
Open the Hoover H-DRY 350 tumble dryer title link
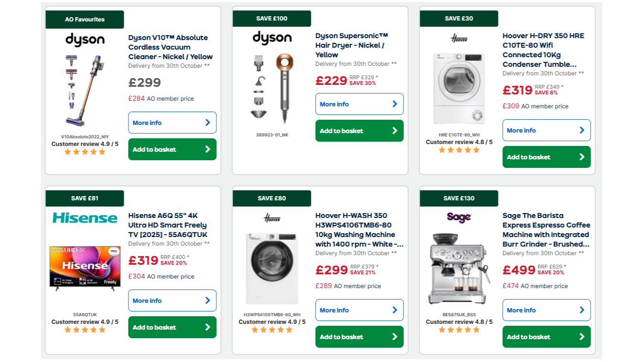543,50
